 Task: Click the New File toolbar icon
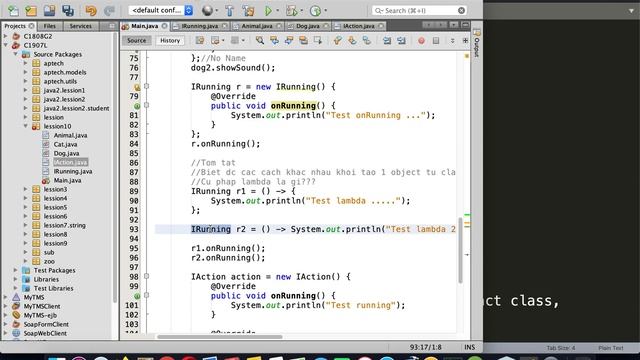coord(13,11)
